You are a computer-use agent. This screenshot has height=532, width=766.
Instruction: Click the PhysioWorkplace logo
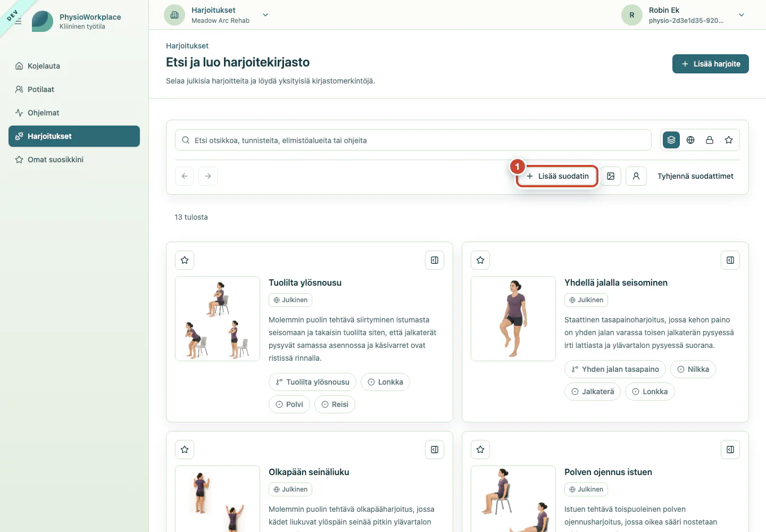point(43,21)
